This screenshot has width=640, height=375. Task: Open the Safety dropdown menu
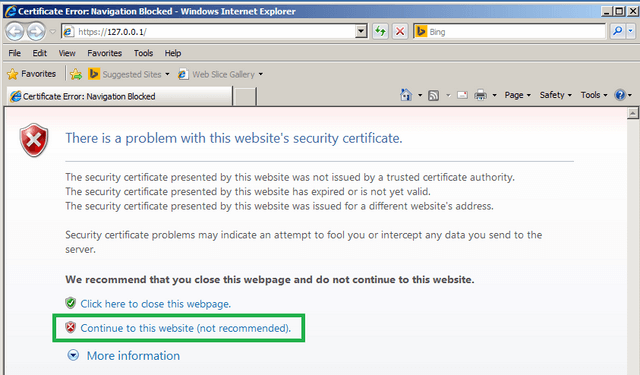point(556,95)
